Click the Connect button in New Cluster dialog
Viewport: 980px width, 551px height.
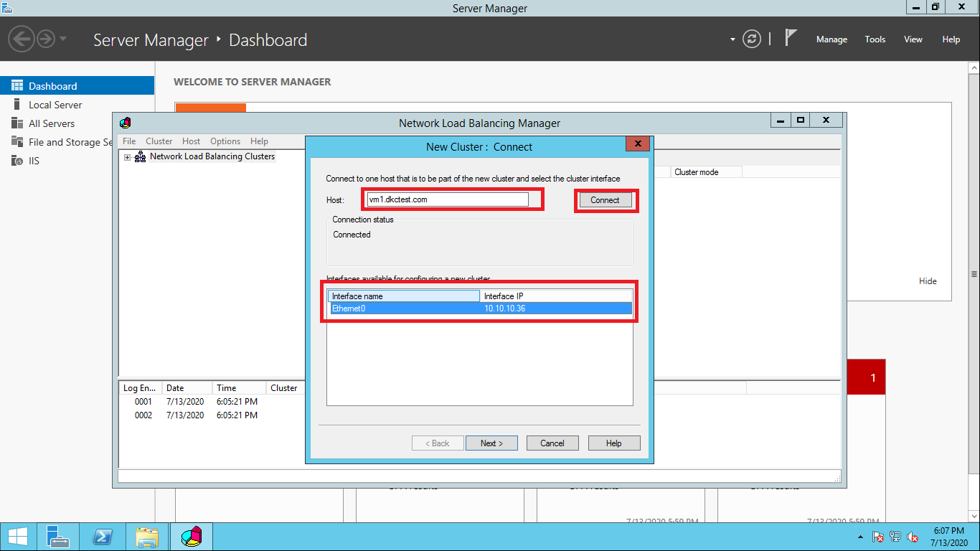click(x=605, y=200)
